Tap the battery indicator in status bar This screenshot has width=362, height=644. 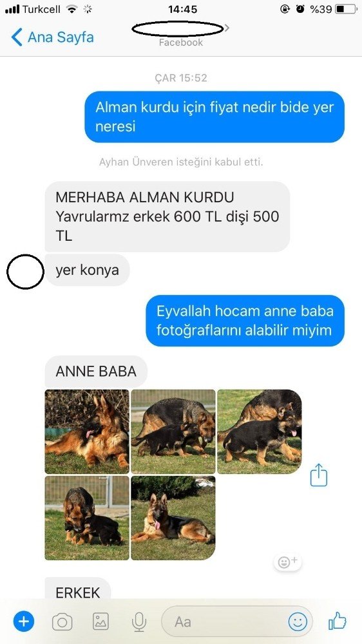pos(345,9)
